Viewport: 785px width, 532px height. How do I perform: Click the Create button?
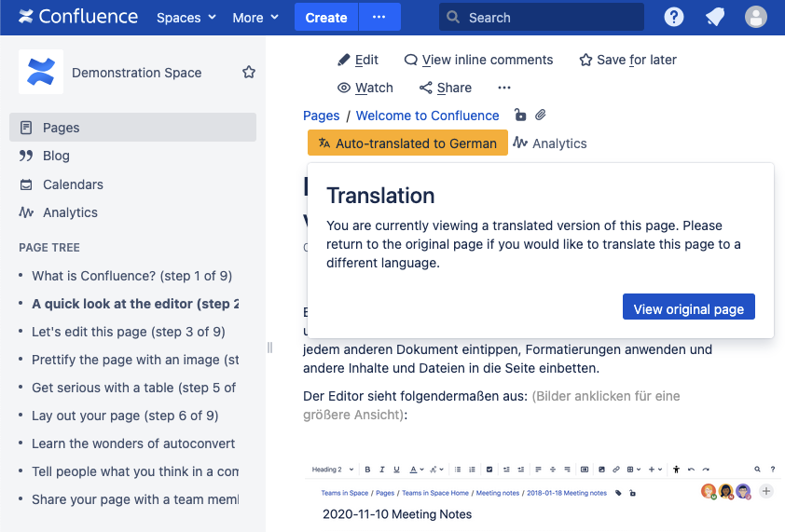tap(326, 18)
